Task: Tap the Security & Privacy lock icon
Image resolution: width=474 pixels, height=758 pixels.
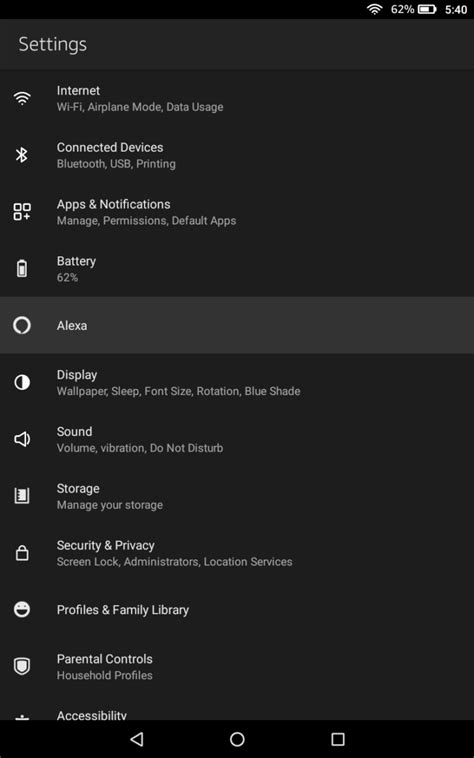Action: pos(22,553)
